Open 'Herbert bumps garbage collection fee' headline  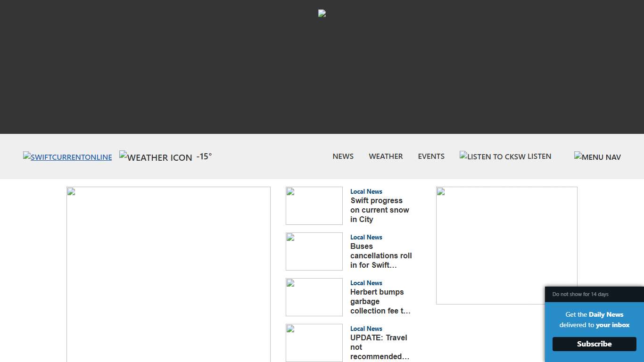point(380,302)
